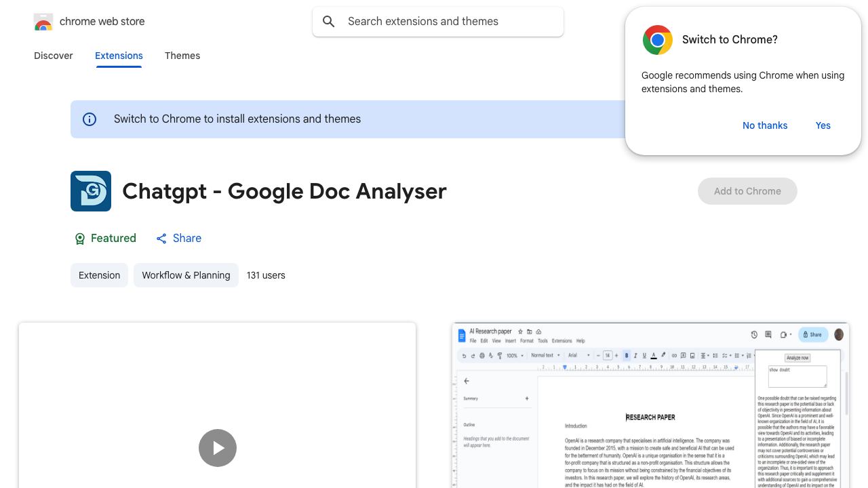Click the Add to Chrome button
Image resolution: width=868 pixels, height=488 pixels.
747,191
